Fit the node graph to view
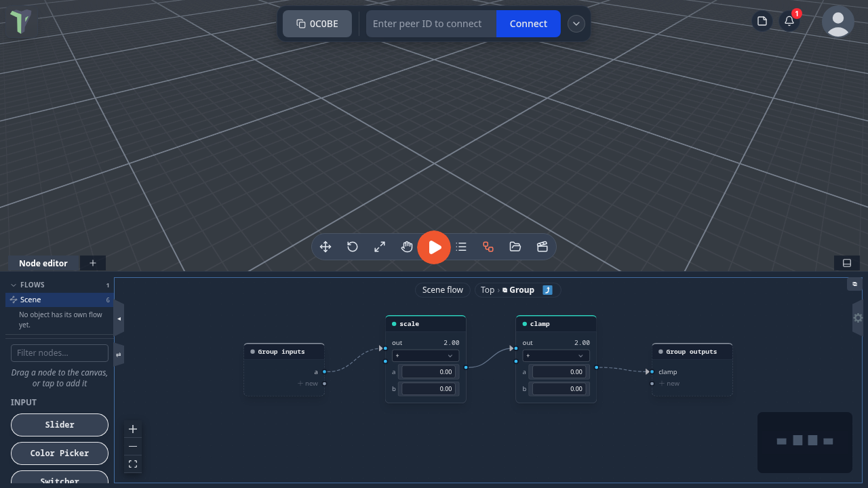The width and height of the screenshot is (868, 488). (133, 464)
